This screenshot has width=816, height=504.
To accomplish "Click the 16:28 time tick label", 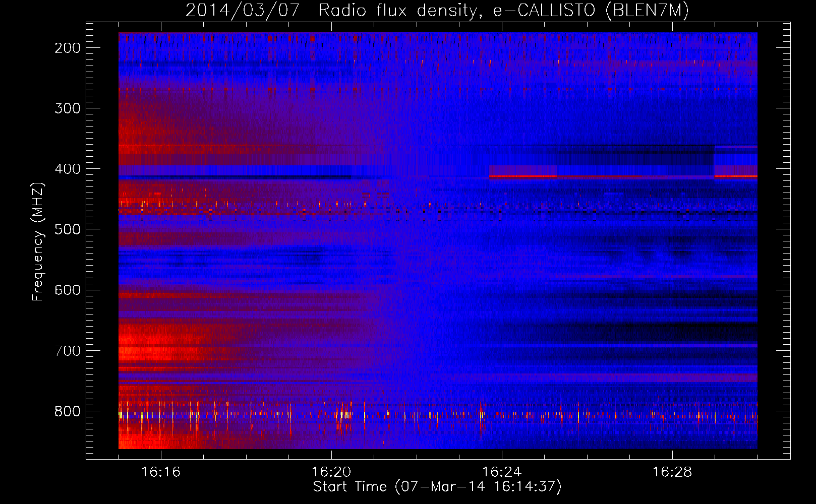I will (x=672, y=472).
